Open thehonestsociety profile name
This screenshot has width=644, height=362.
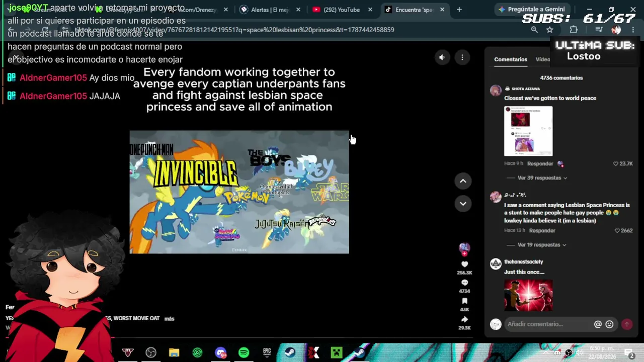[523, 261]
